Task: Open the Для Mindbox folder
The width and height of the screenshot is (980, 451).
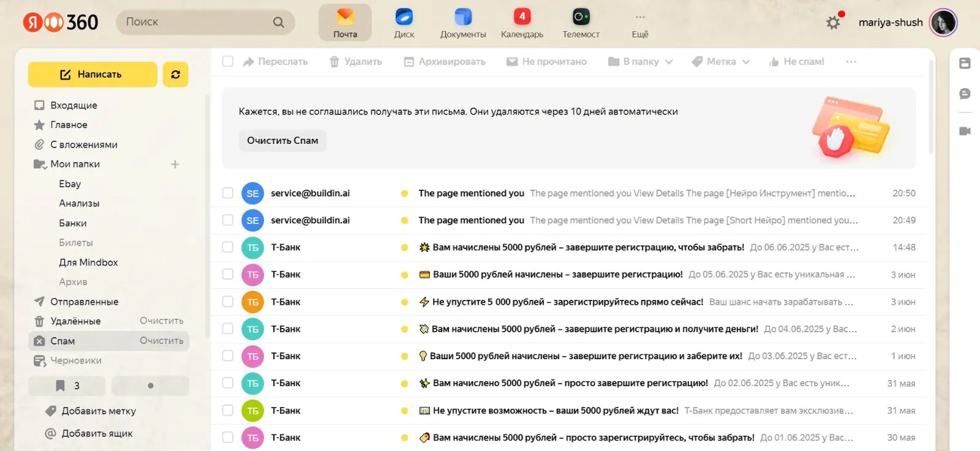Action: click(x=88, y=263)
